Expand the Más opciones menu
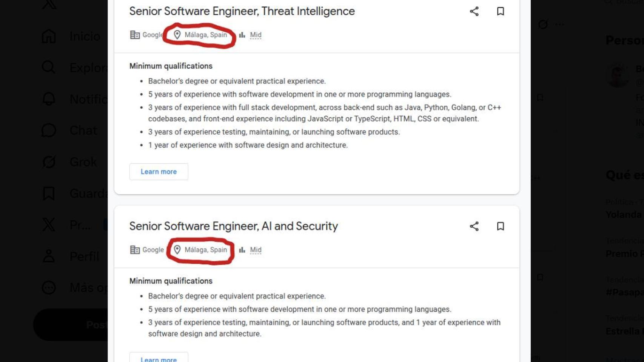The width and height of the screenshot is (644, 362). (x=49, y=288)
